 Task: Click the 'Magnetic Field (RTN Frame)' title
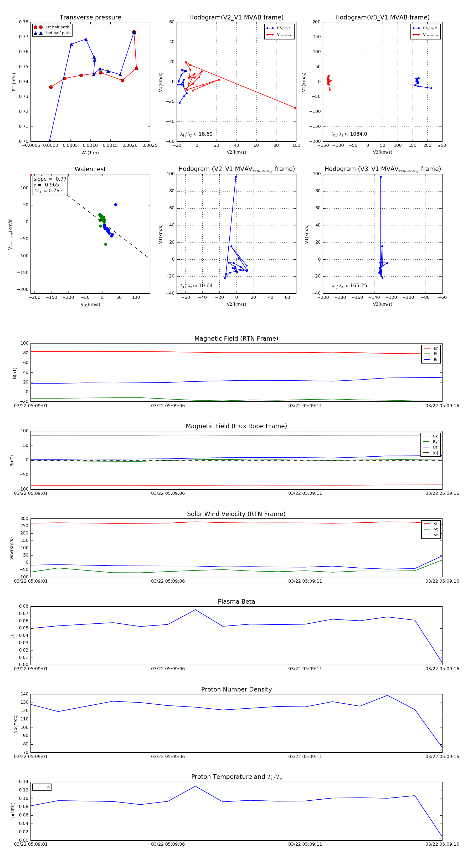tap(236, 339)
